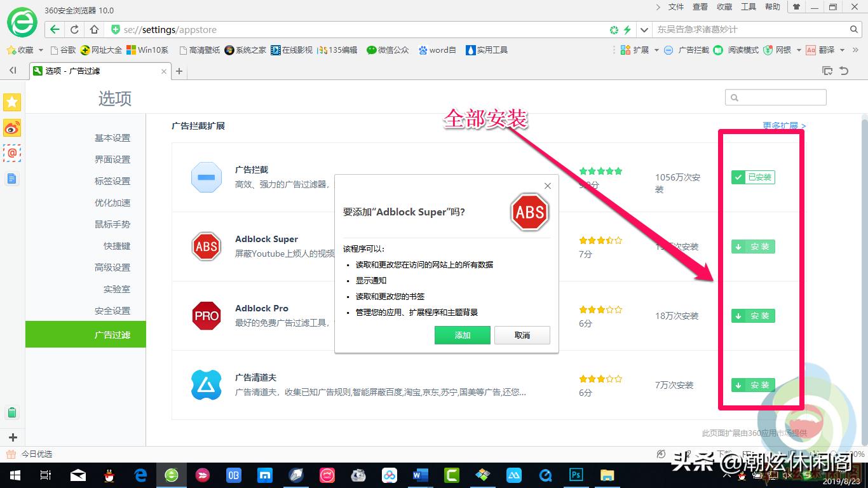Click the lightning speed-mode icon in address bar

(x=628, y=29)
